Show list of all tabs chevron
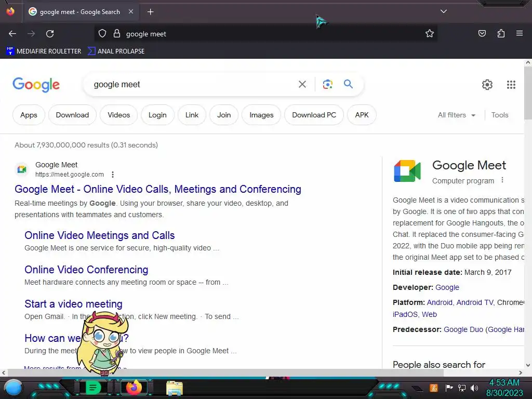The width and height of the screenshot is (532, 399). coord(444,11)
